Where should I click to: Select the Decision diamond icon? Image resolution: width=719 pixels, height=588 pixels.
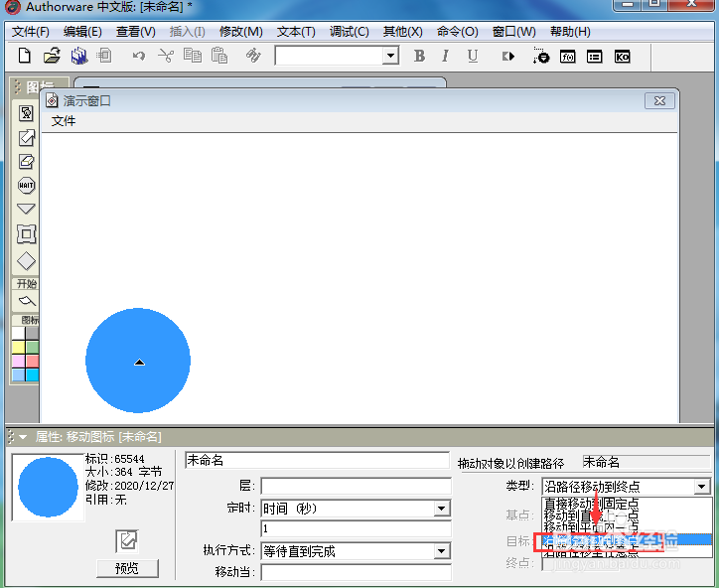26,261
